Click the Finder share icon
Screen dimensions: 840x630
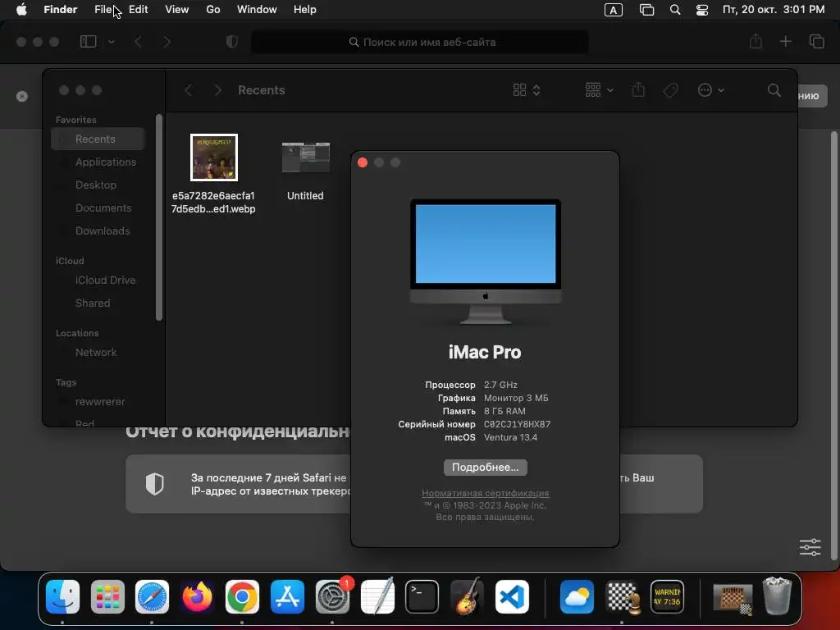[638, 89]
